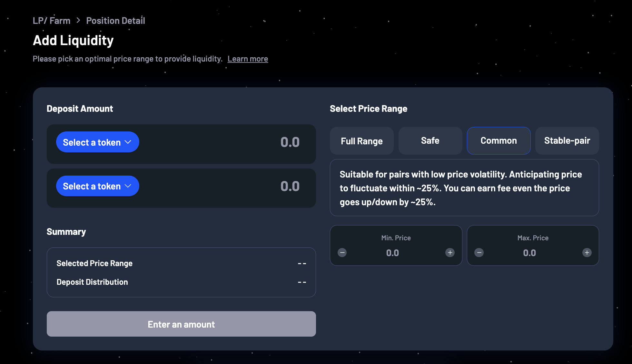The height and width of the screenshot is (364, 632).
Task: Choose the Safe price range preset
Action: tap(430, 141)
